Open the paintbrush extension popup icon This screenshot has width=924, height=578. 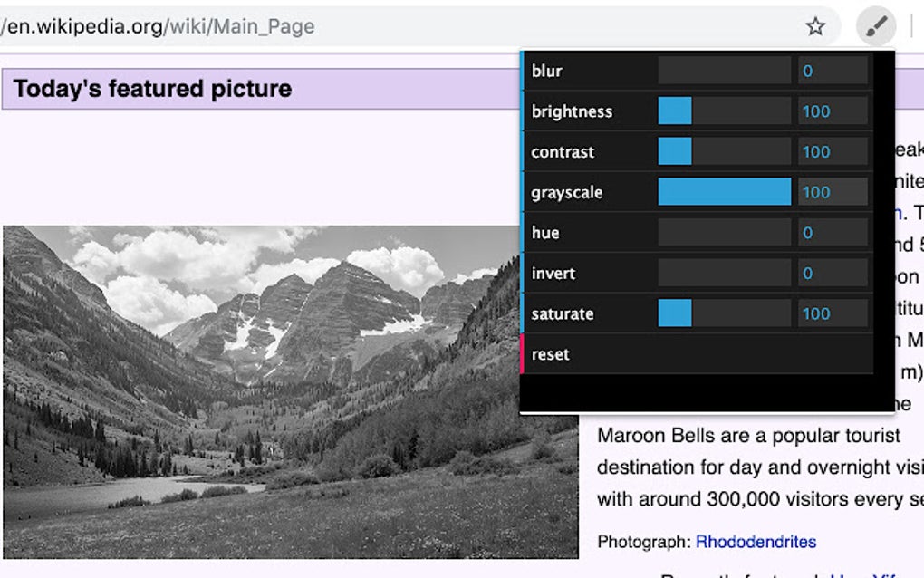pos(874,26)
